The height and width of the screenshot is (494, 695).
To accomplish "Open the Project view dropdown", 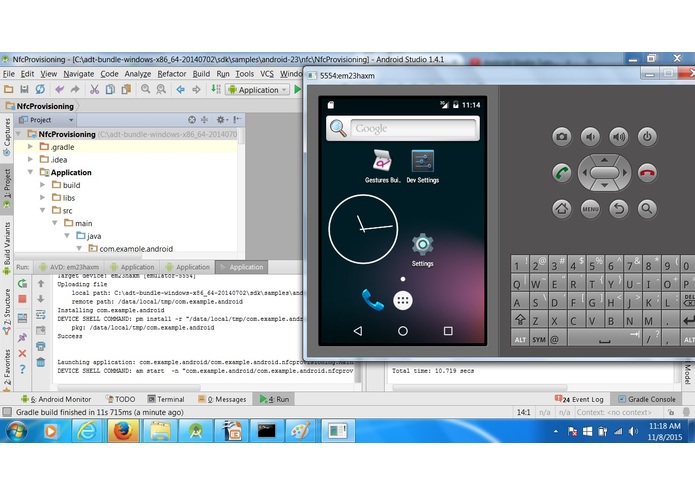I will tap(46, 120).
